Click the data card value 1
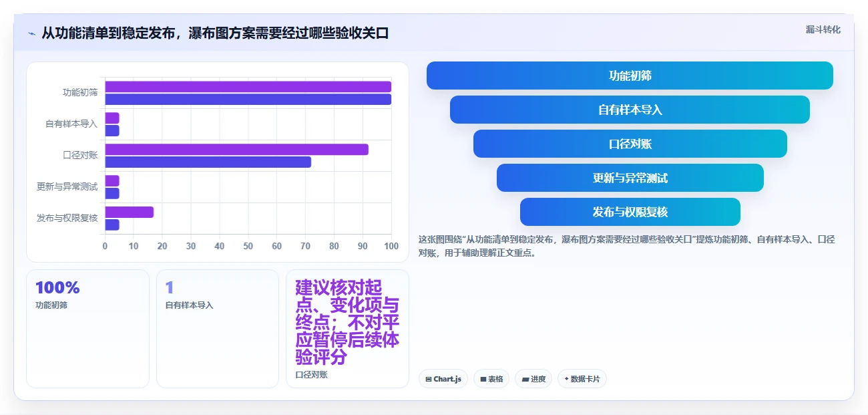This screenshot has height=415, width=868. tap(170, 288)
